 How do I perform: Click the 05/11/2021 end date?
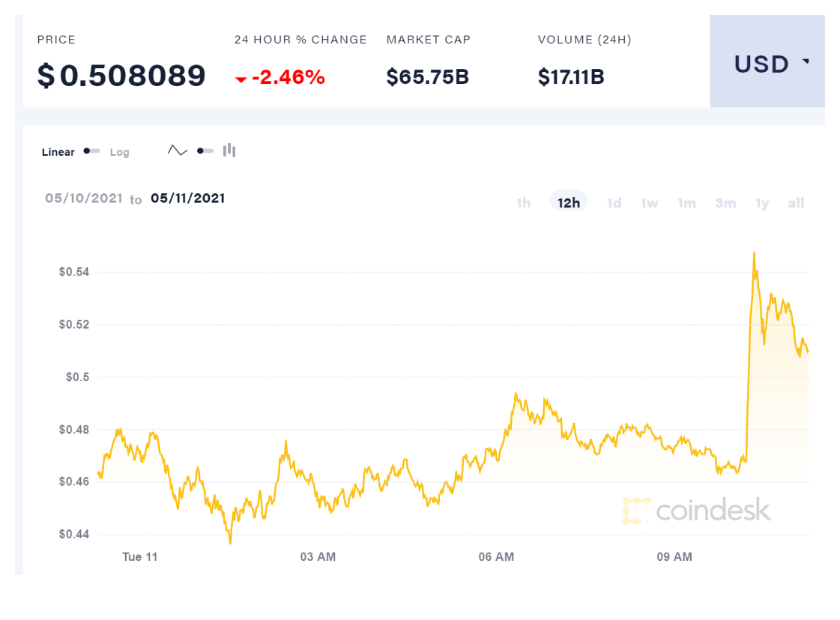pos(187,198)
